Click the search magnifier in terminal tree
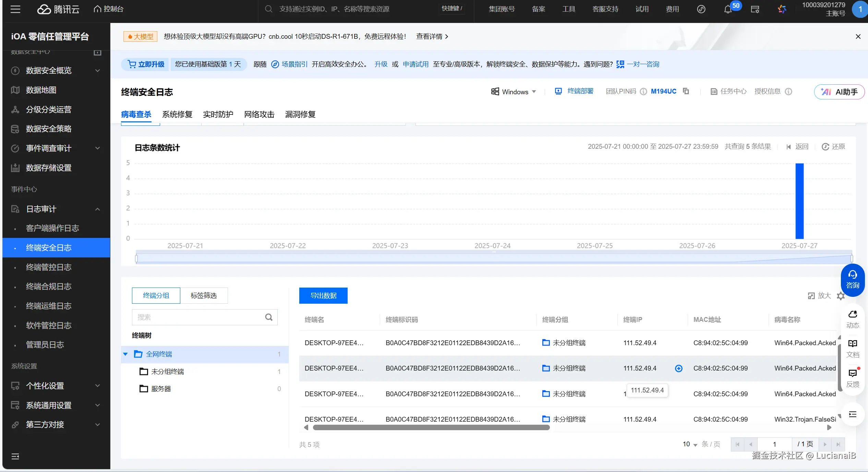Screen dimensions: 868x472 point(269,317)
